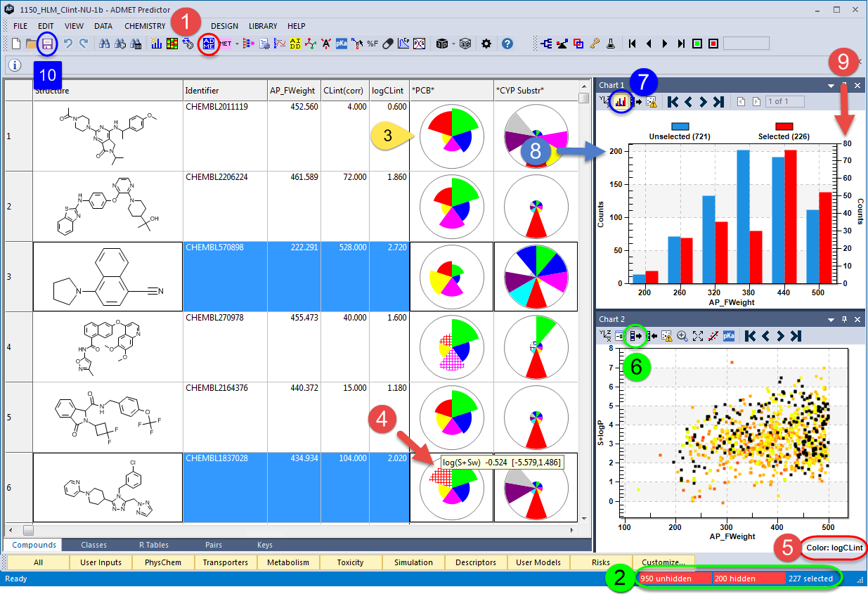Click the empty field in main toolbar
Screen dimensions: 868x594
click(x=746, y=44)
